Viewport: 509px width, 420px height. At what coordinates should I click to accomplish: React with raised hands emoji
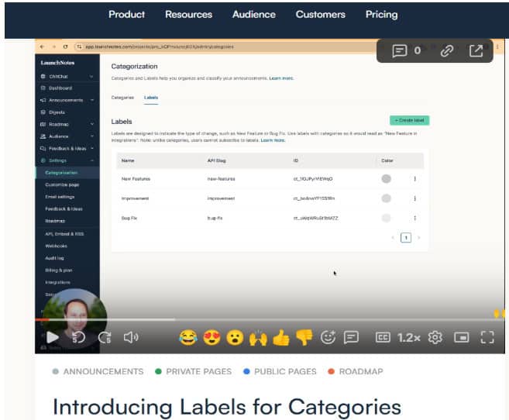[x=258, y=338]
